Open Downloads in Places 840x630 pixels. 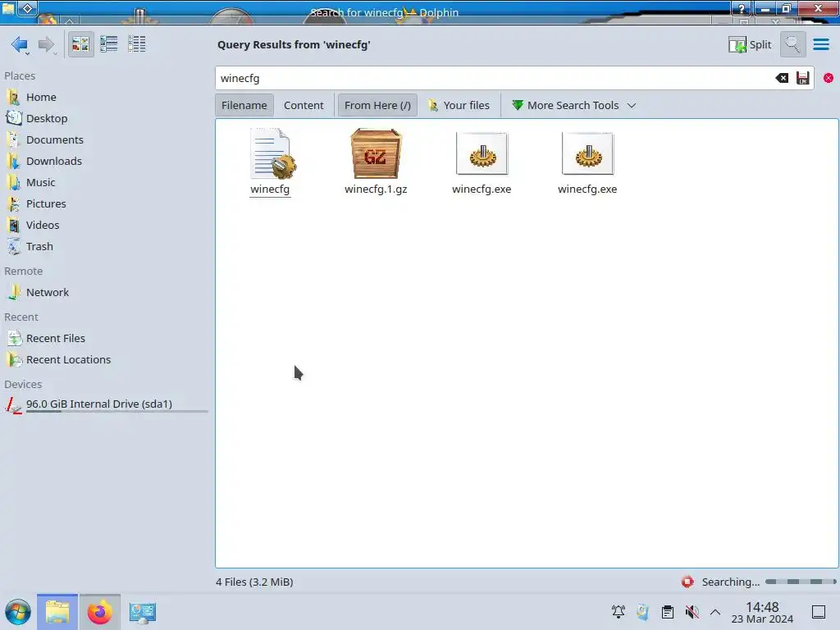pos(53,162)
